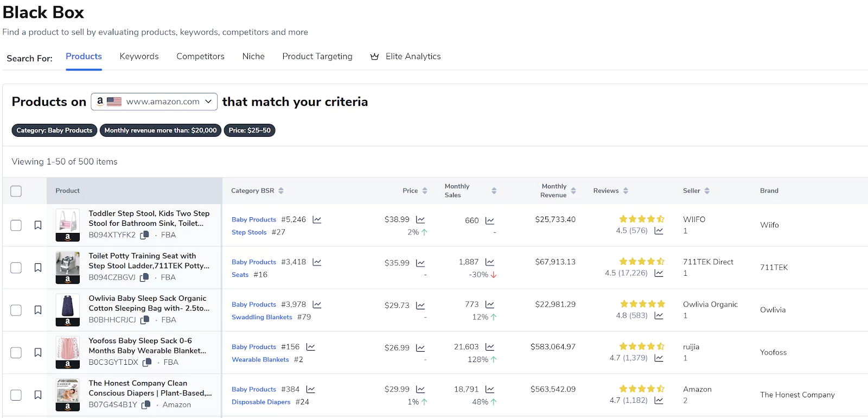Open the www.amazon.com marketplace dropdown
Viewport: 868px width, 418px height.
tap(154, 102)
